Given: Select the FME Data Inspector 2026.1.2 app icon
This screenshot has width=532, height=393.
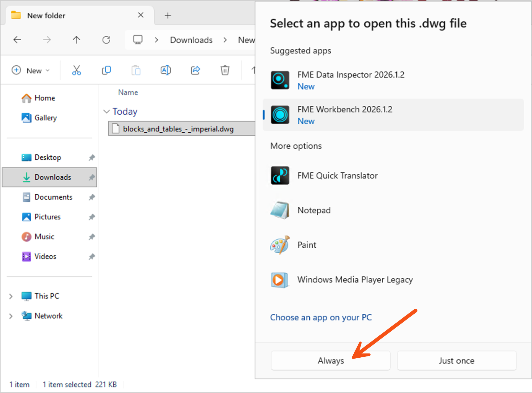Looking at the screenshot, I should click(280, 80).
